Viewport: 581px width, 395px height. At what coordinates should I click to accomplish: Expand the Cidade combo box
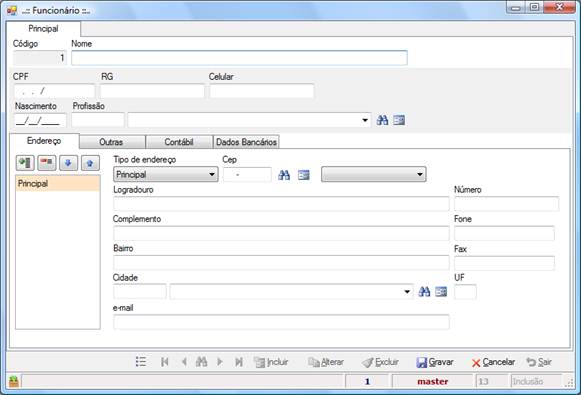[407, 292]
